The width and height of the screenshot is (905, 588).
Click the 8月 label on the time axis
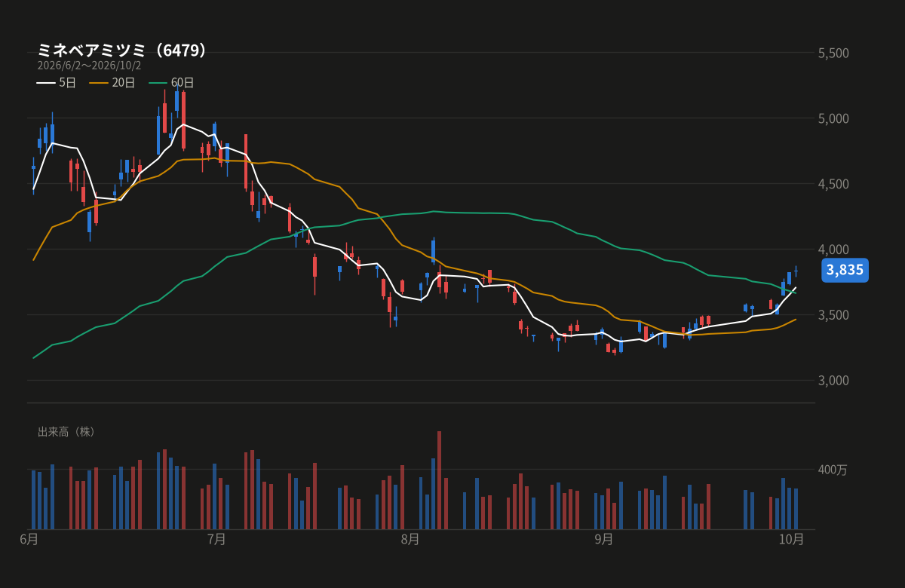pyautogui.click(x=410, y=539)
